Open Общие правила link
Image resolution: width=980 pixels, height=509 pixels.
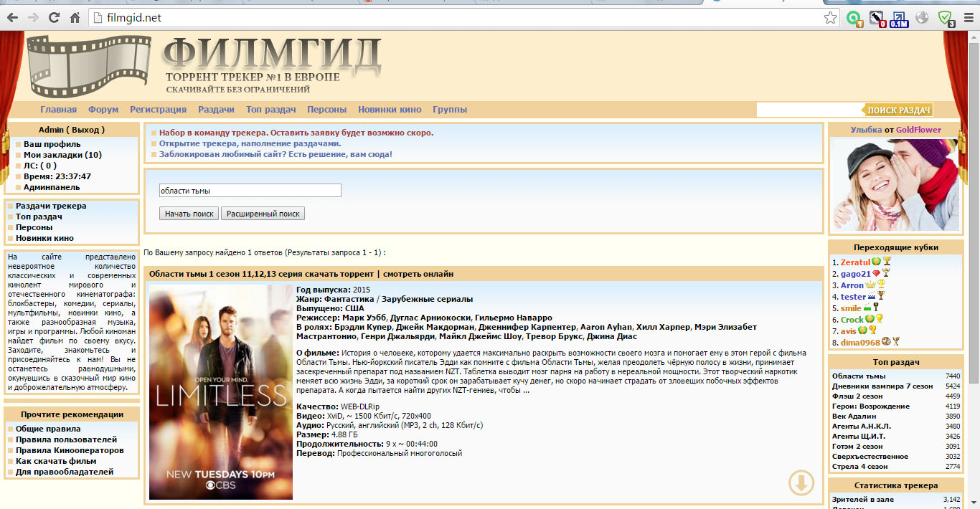(48, 429)
